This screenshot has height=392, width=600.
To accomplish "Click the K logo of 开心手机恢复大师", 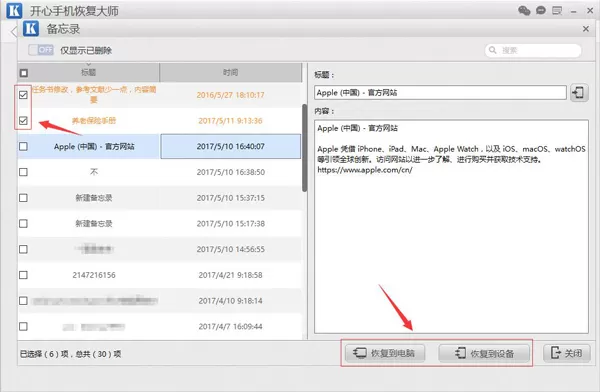I will point(14,10).
